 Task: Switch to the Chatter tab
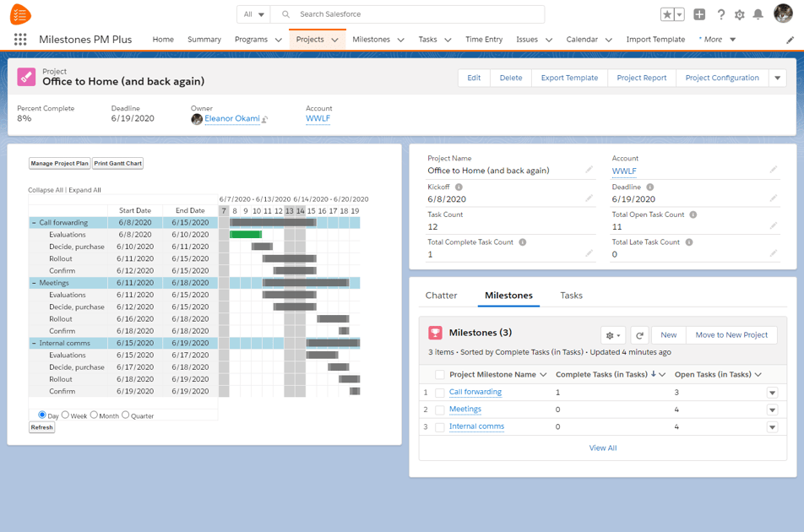[441, 296]
